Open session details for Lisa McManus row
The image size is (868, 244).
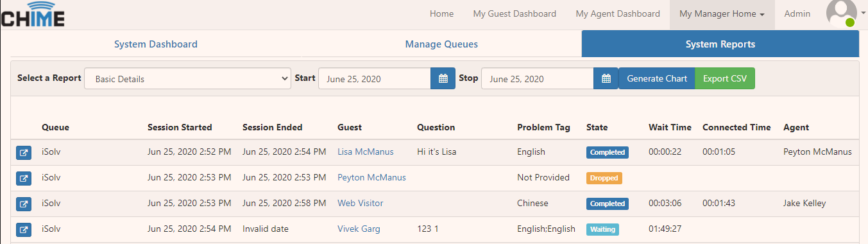click(24, 153)
